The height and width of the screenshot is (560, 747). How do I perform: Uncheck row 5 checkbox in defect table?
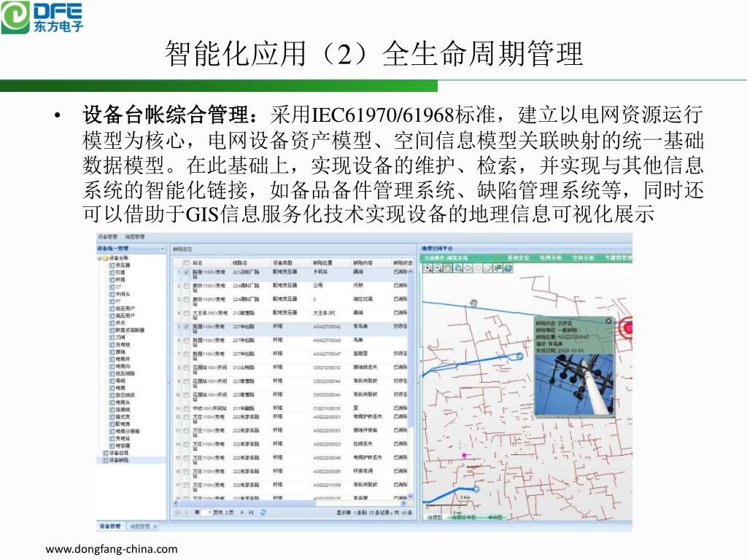pos(186,327)
